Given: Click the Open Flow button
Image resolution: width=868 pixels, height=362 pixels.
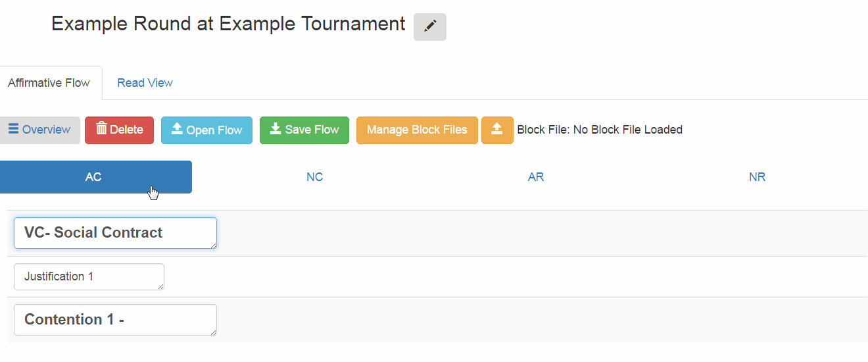Looking at the screenshot, I should point(206,130).
